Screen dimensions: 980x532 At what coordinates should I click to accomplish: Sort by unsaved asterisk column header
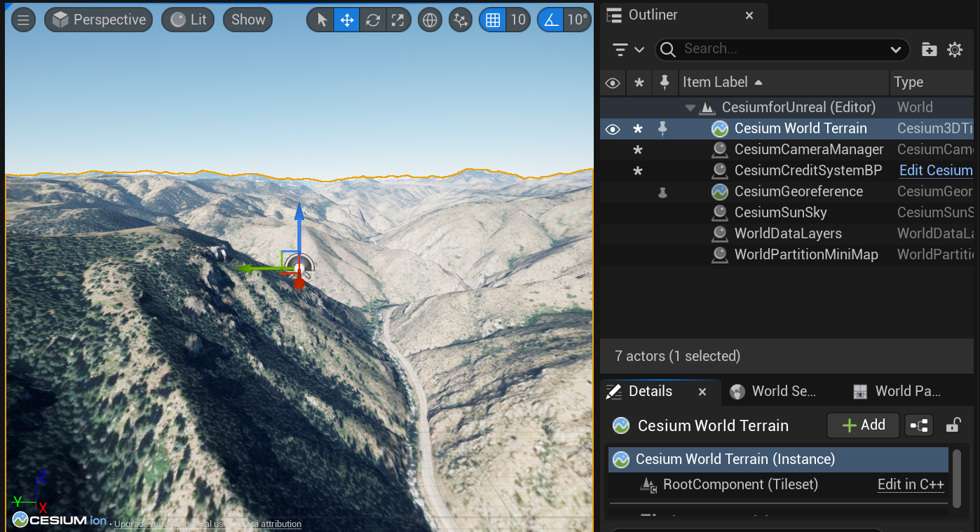coord(639,83)
